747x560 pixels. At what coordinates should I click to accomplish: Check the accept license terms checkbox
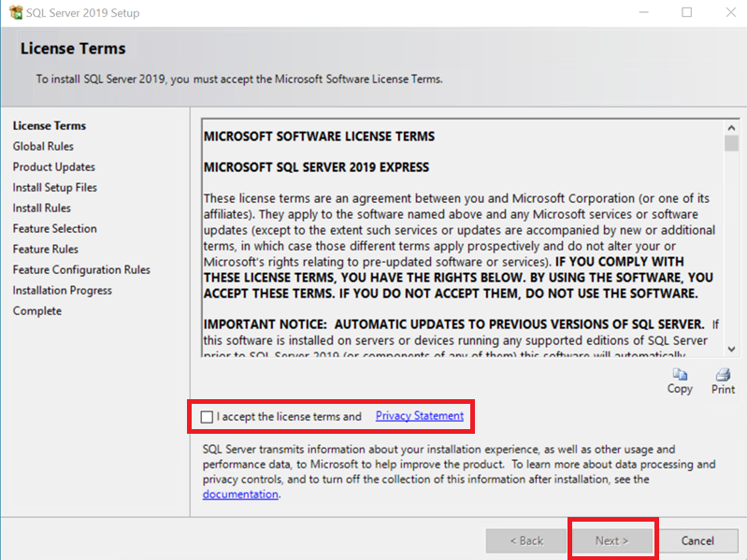pyautogui.click(x=207, y=417)
